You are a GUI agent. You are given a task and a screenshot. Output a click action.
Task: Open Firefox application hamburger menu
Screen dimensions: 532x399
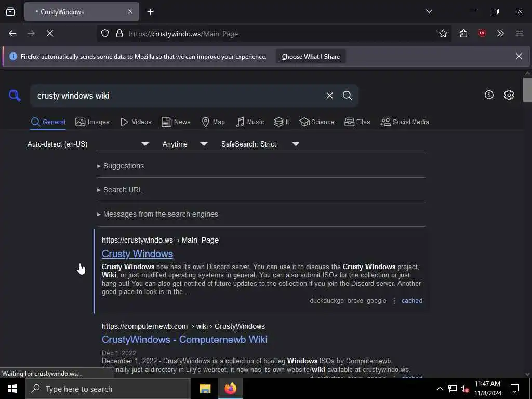(519, 33)
